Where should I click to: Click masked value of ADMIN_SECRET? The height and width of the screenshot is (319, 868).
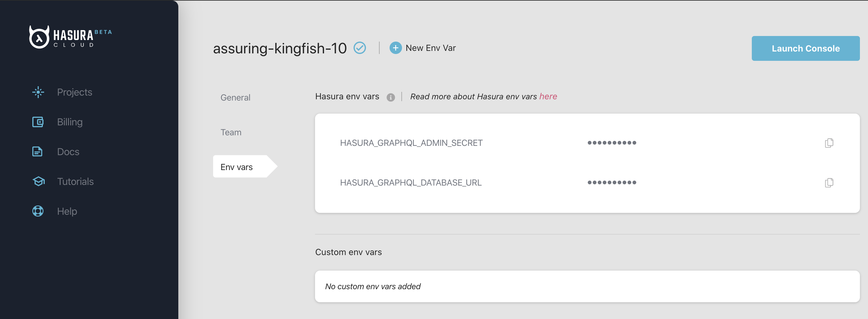click(612, 143)
